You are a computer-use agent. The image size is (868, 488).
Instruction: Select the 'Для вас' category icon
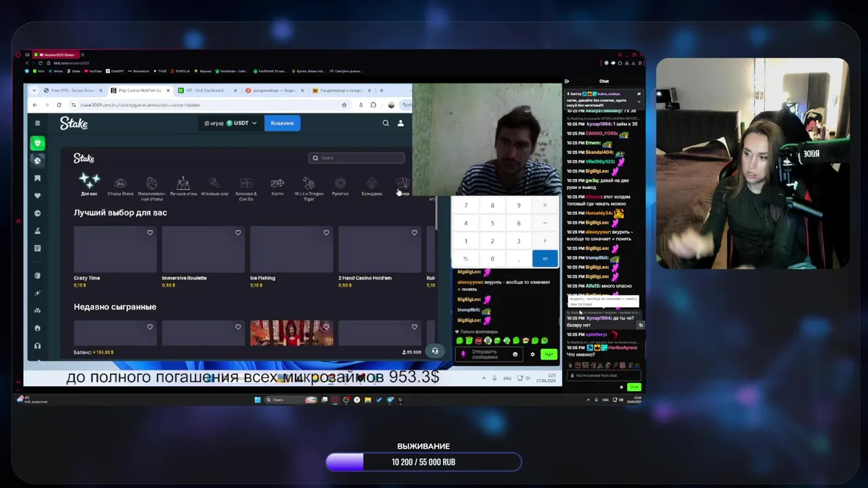tap(89, 184)
